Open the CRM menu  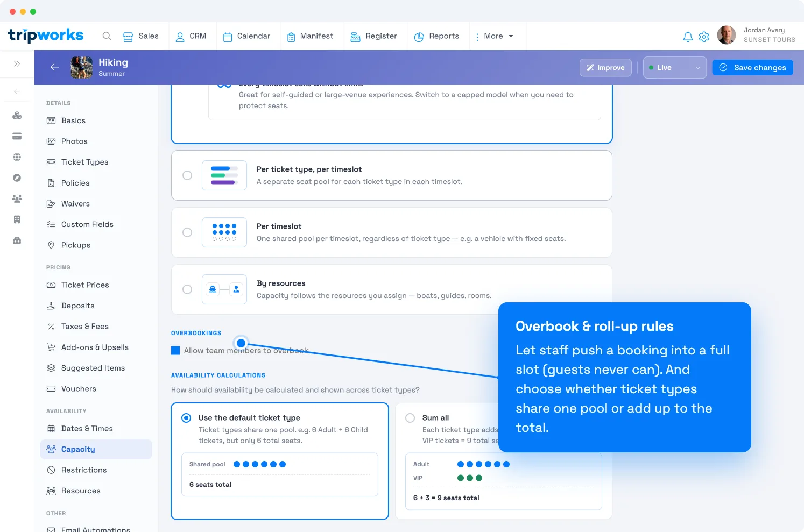click(x=191, y=36)
